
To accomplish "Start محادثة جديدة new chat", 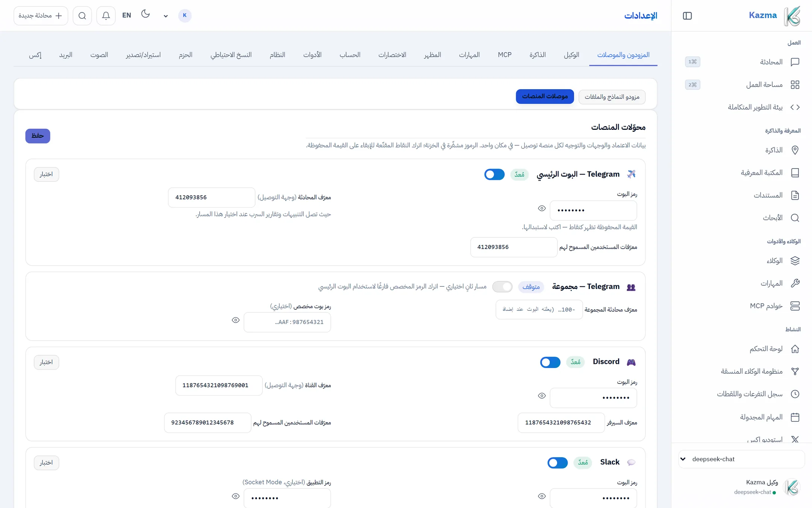I will click(x=41, y=15).
